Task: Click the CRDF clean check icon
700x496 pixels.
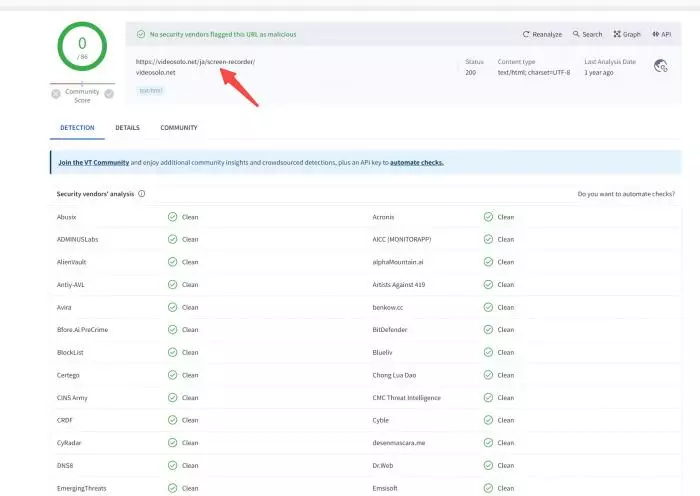Action: click(172, 420)
